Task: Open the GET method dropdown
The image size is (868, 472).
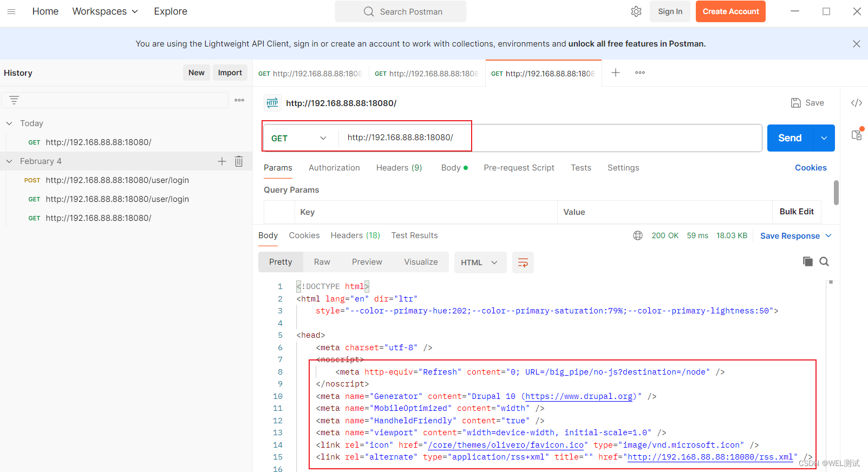Action: [x=299, y=138]
